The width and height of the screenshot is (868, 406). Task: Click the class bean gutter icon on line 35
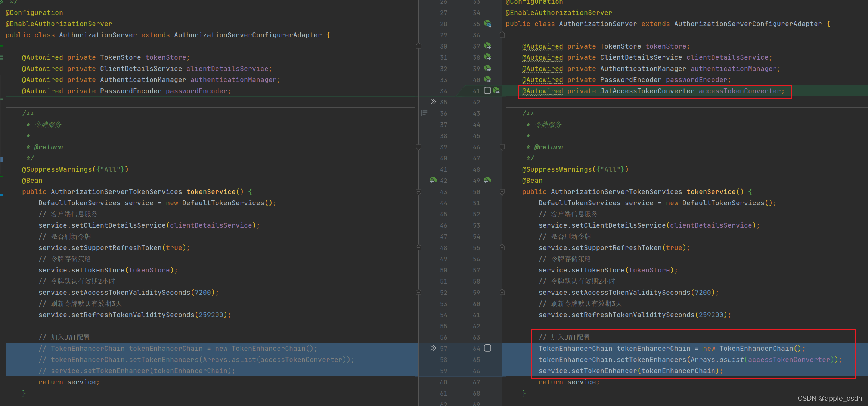(488, 24)
